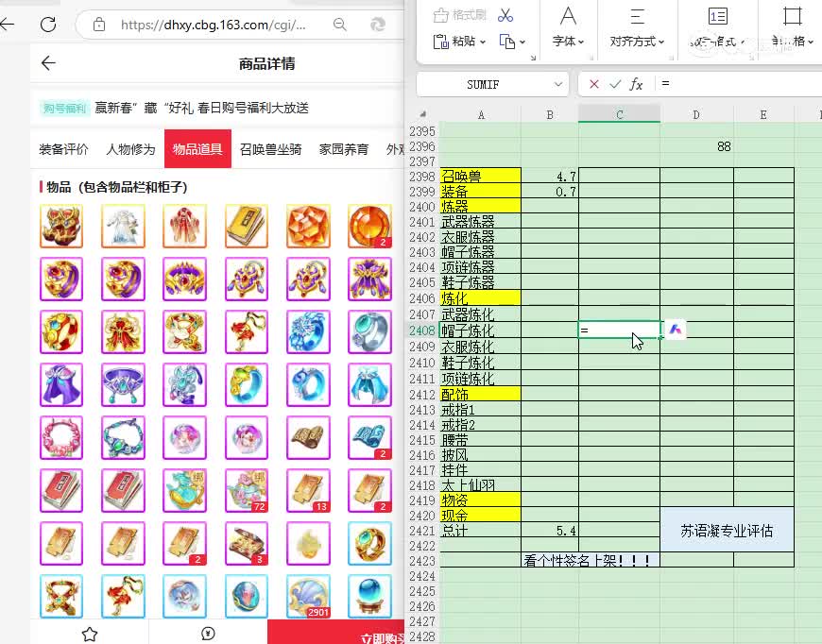Open the 粘贴 dropdown arrow
Screen dimensions: 822x644
[482, 42]
